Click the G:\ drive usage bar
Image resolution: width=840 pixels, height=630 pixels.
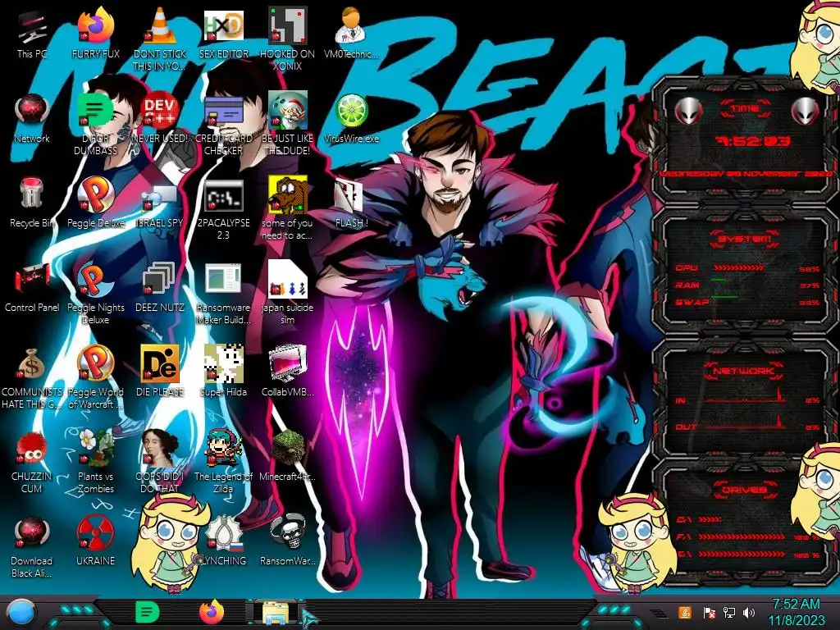742,555
